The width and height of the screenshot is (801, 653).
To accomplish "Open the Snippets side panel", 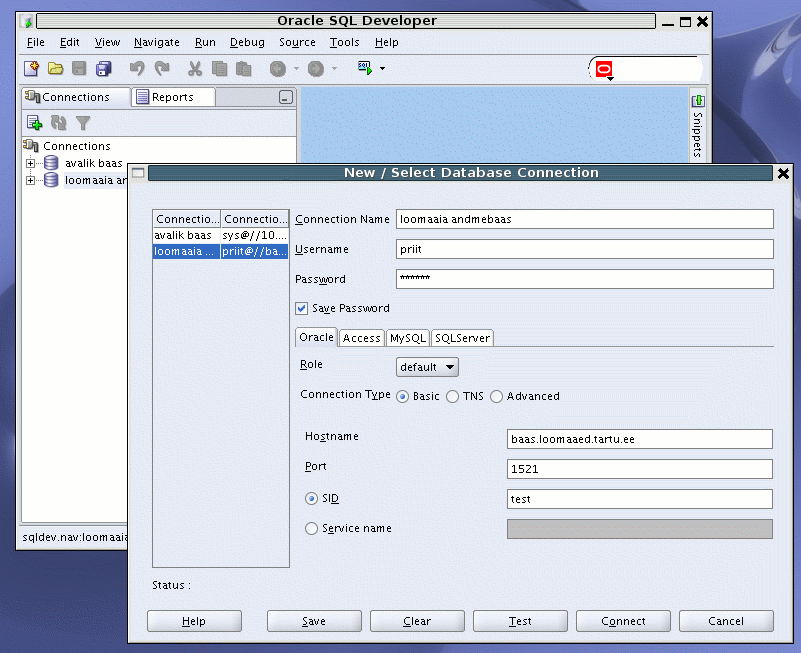I will (x=698, y=126).
